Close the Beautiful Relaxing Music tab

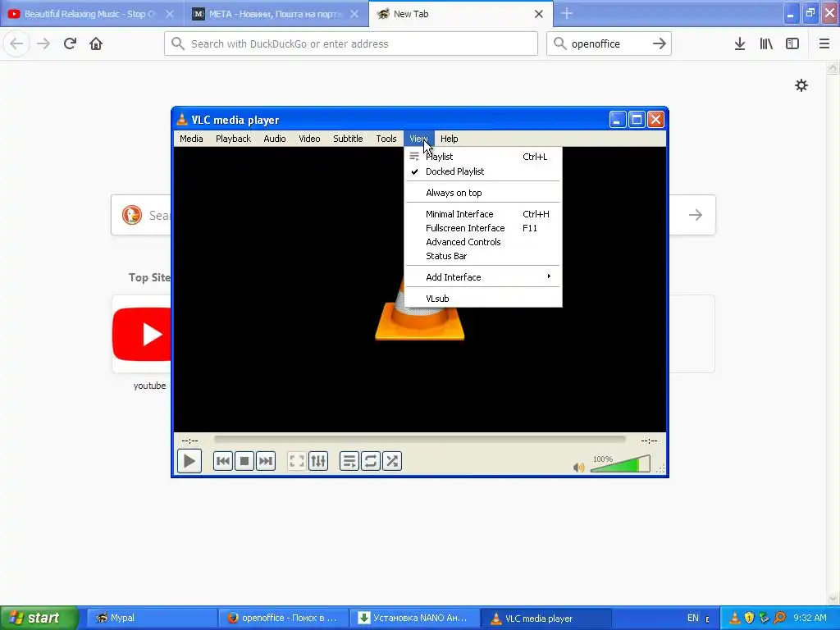click(170, 14)
